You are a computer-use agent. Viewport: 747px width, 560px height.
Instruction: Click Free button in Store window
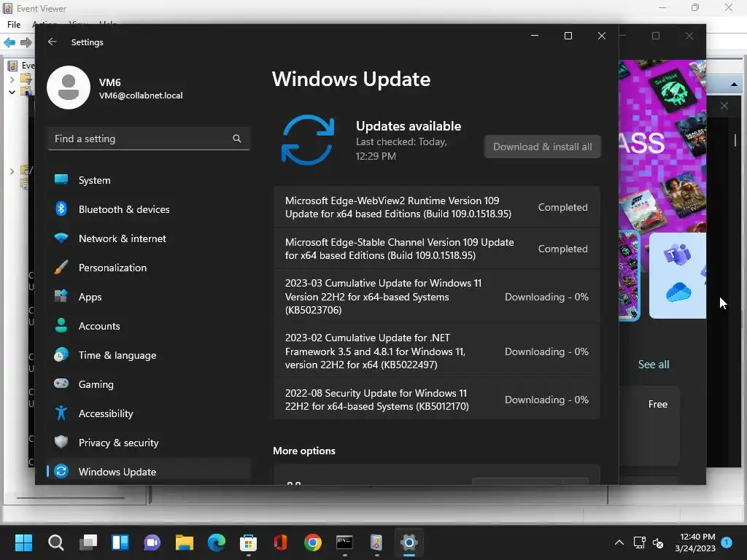[657, 404]
